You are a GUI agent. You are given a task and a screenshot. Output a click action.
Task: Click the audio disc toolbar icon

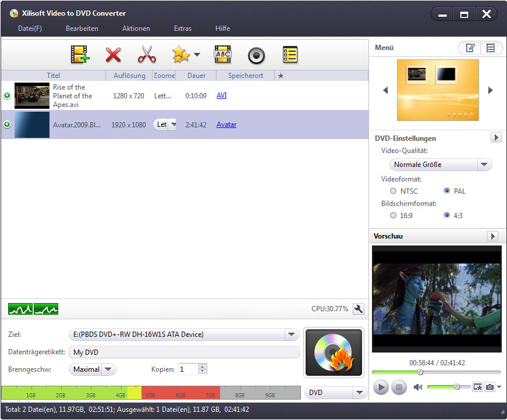point(256,56)
